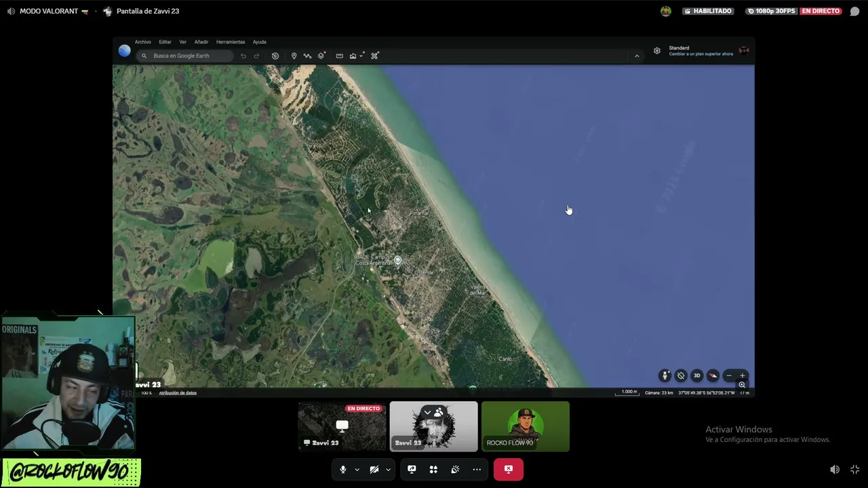Open the Ayuda menu

click(x=259, y=42)
